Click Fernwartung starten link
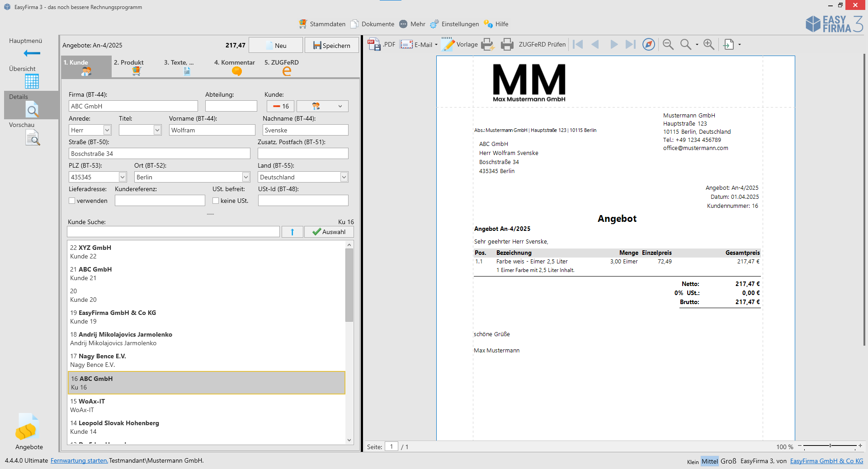868x469 pixels. click(x=79, y=460)
